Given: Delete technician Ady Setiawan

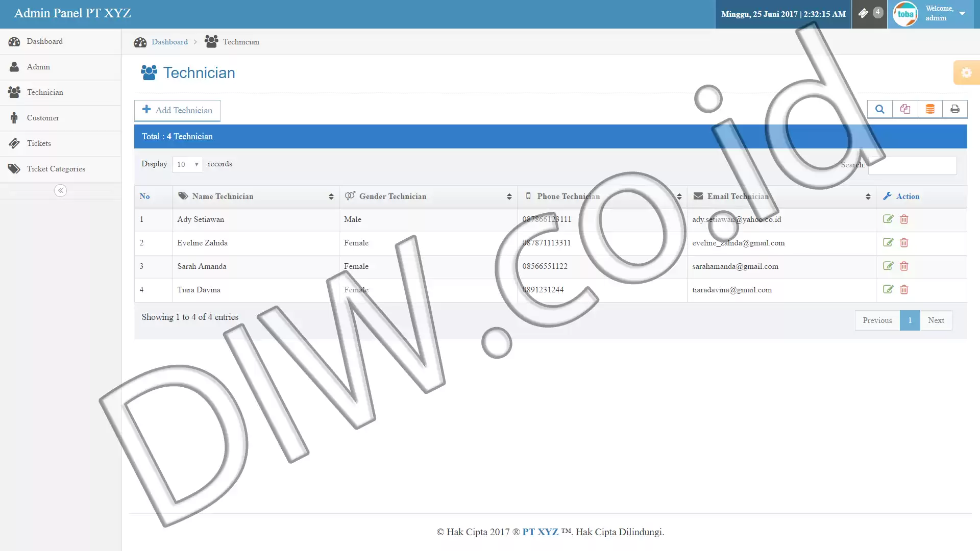Looking at the screenshot, I should (904, 219).
